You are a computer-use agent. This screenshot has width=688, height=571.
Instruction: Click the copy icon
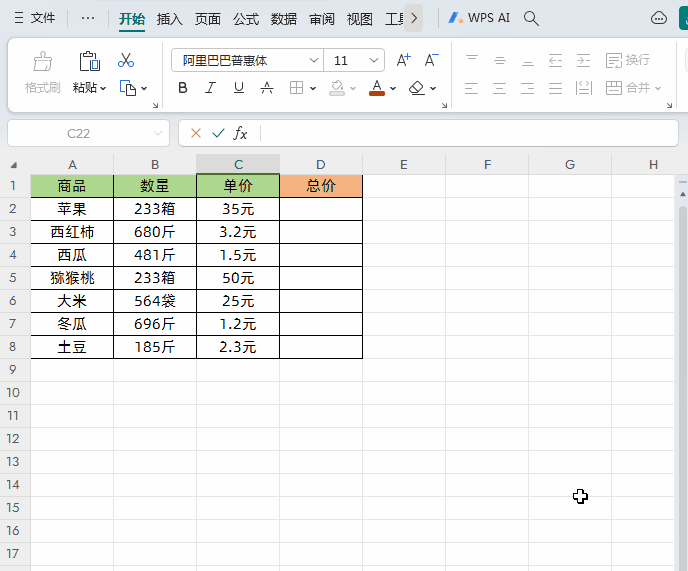pyautogui.click(x=128, y=88)
